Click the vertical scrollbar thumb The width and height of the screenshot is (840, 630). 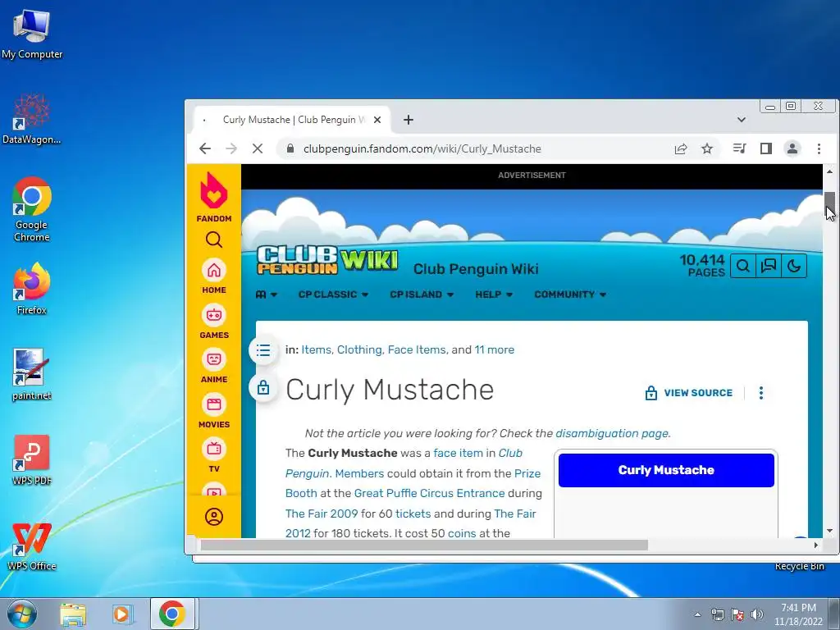829,205
